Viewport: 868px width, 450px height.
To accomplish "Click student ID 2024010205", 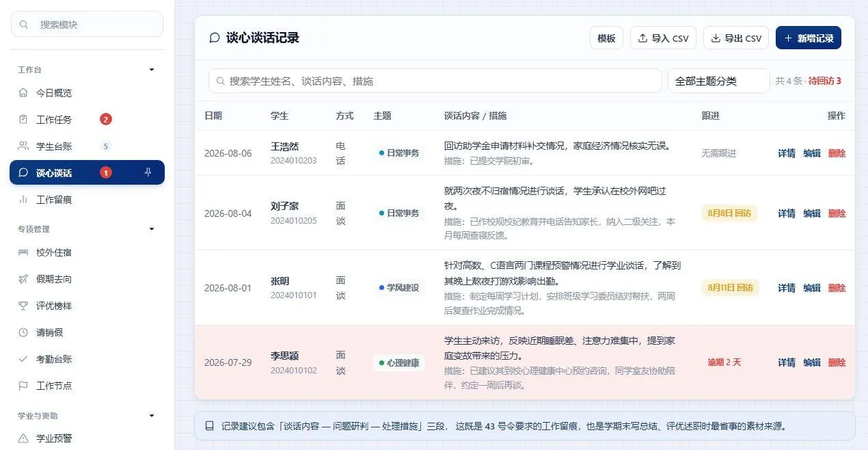I will click(294, 221).
